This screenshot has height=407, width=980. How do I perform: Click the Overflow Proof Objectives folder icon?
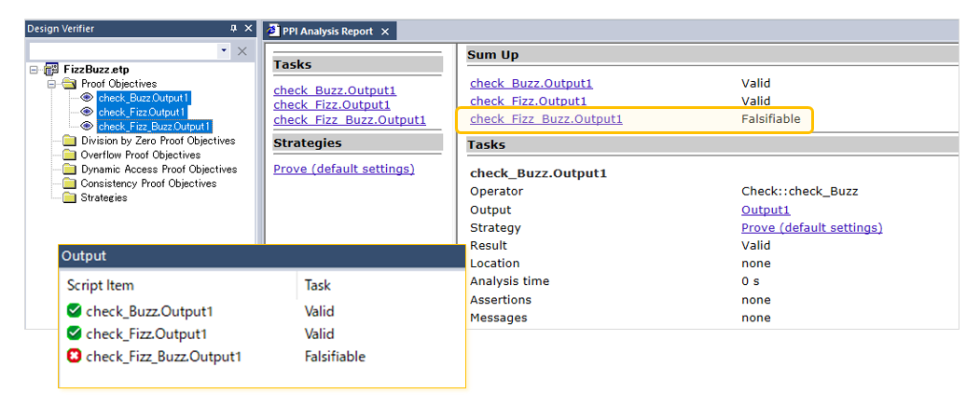[x=69, y=155]
